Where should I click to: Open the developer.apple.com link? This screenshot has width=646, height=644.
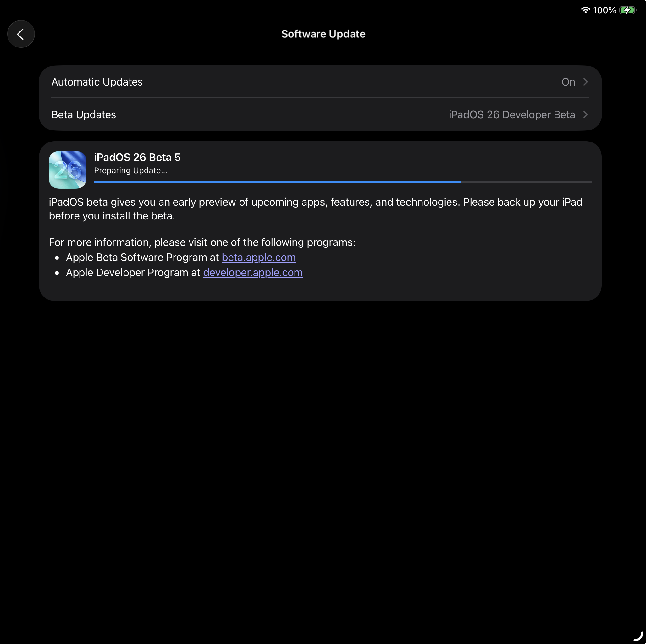(253, 272)
